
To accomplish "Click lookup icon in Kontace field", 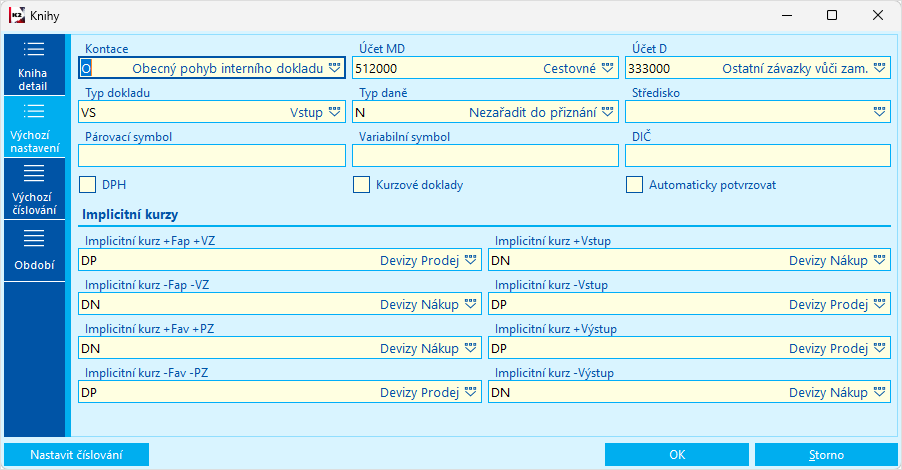I will click(x=334, y=68).
